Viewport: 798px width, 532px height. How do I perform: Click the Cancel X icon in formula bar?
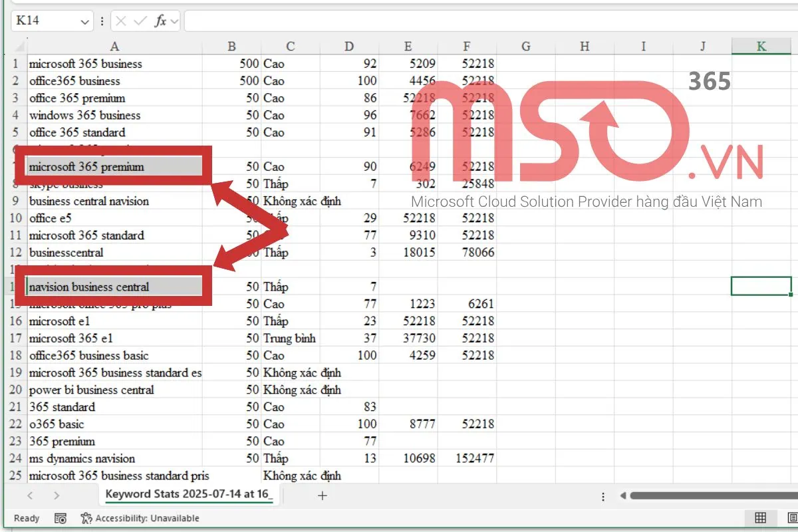tap(120, 21)
